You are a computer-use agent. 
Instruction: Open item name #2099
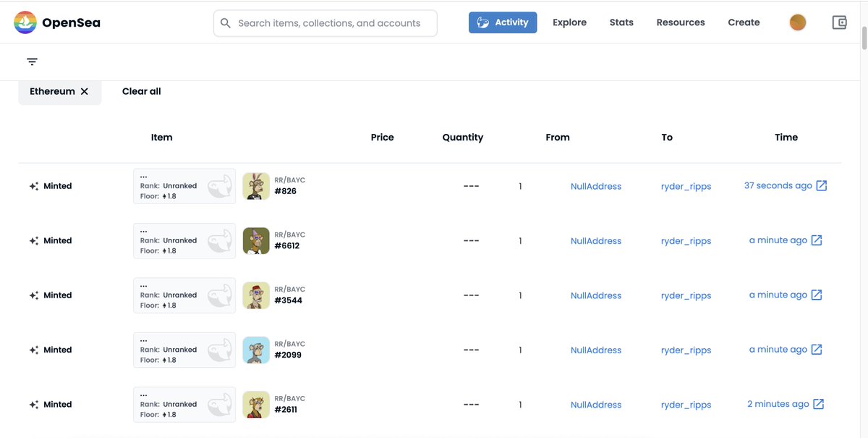point(288,355)
